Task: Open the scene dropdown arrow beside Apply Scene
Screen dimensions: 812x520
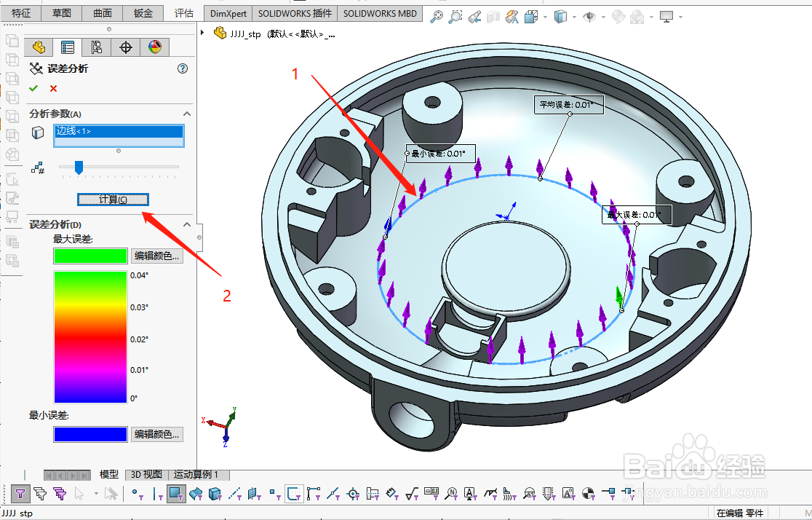Action: (651, 17)
